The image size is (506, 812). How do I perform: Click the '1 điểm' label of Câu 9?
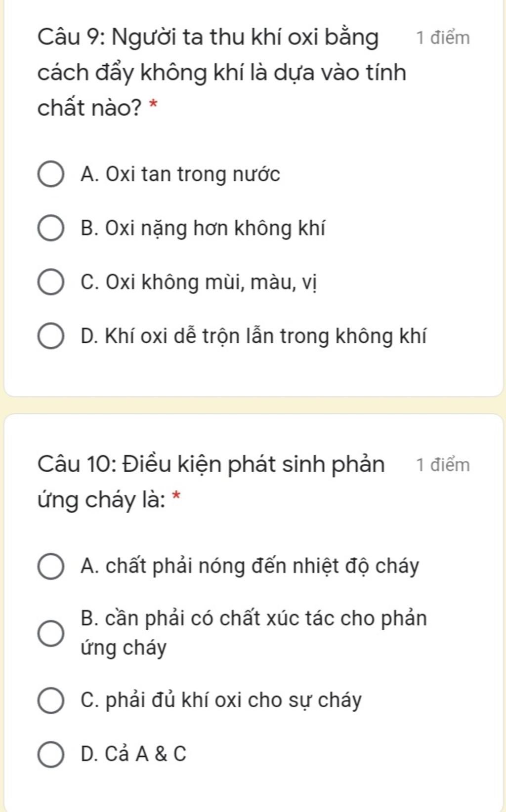tap(443, 38)
